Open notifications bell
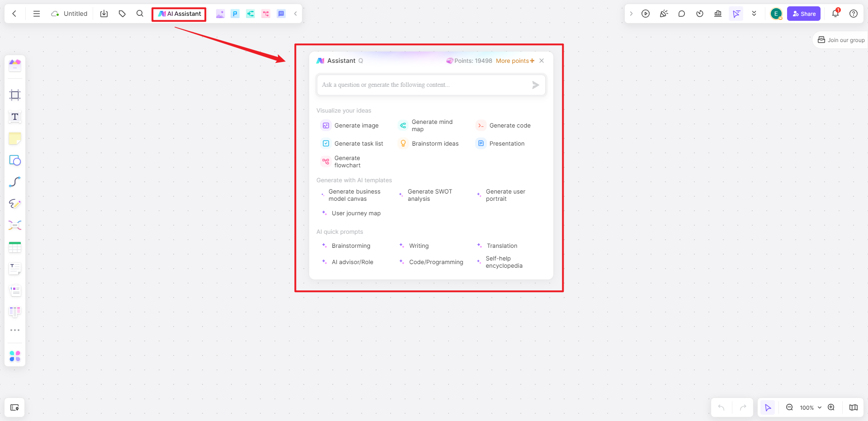This screenshot has height=421, width=868. (835, 14)
